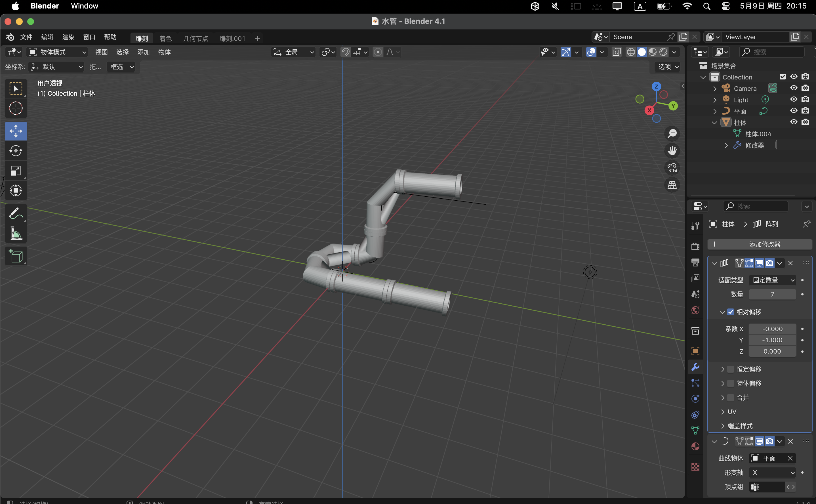
Task: Open the 固定数量 fit type dropdown
Action: 772,280
